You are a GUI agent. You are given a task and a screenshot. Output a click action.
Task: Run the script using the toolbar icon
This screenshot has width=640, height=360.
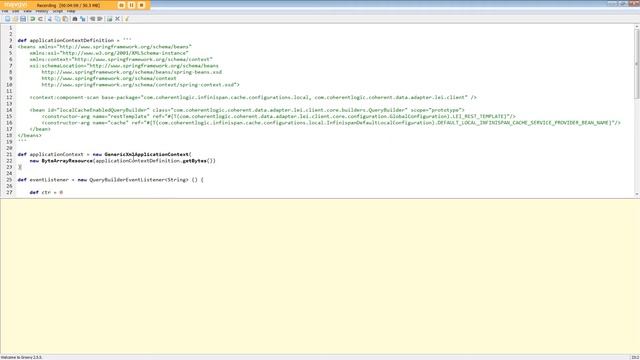[x=109, y=19]
